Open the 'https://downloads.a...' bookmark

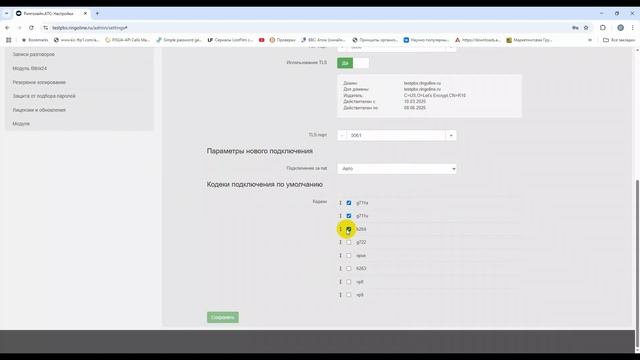point(478,40)
